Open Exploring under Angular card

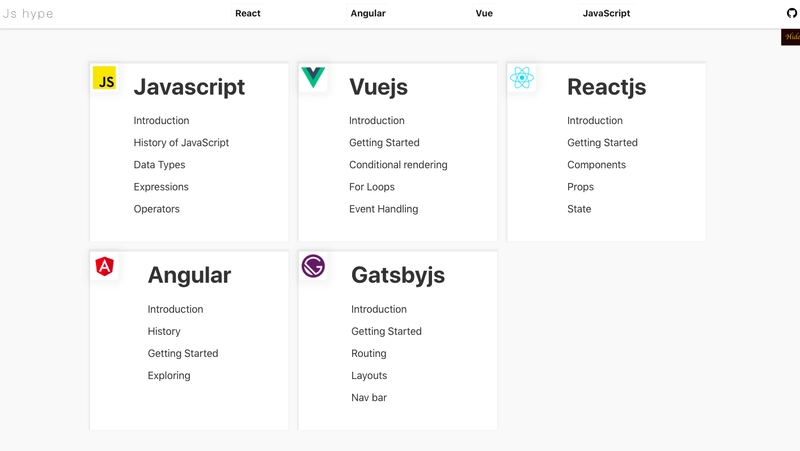pyautogui.click(x=169, y=375)
